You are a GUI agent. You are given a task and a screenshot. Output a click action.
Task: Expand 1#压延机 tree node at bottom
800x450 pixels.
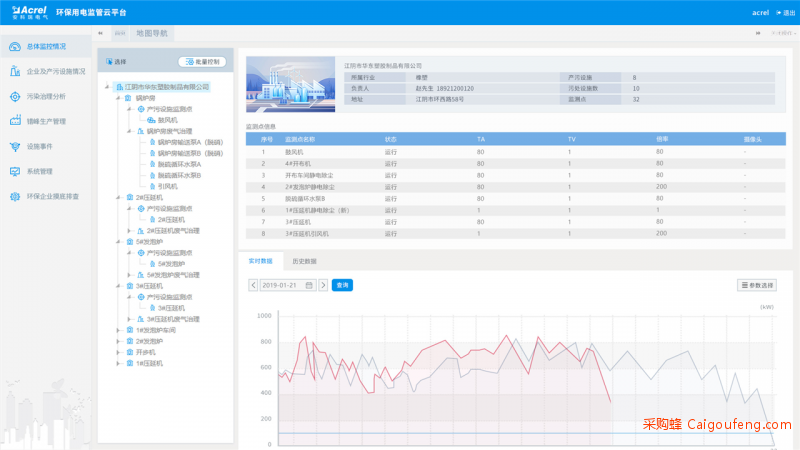point(118,364)
